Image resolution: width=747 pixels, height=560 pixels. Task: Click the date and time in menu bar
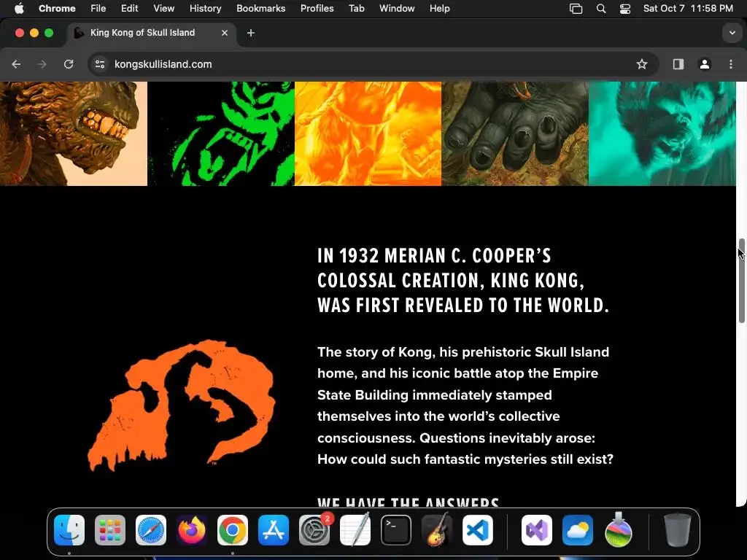(x=688, y=9)
